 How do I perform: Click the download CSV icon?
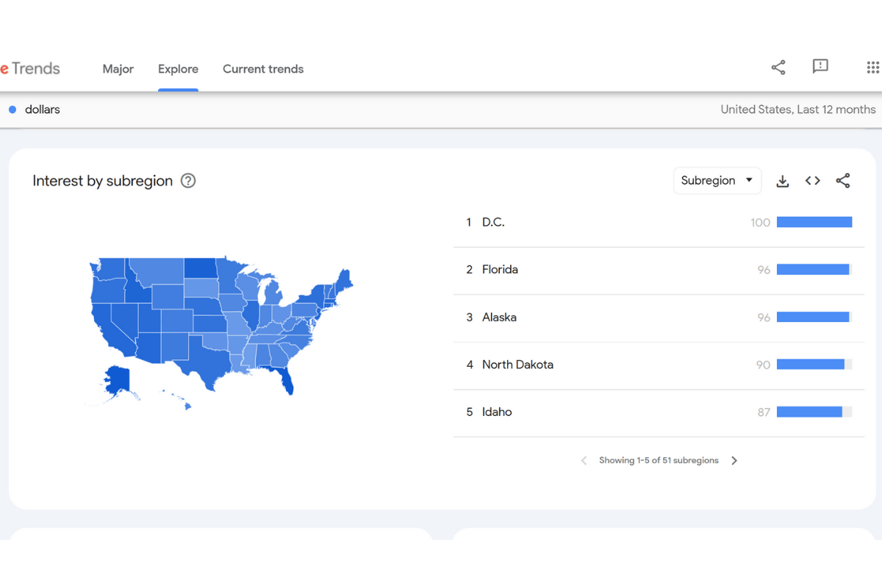[782, 180]
